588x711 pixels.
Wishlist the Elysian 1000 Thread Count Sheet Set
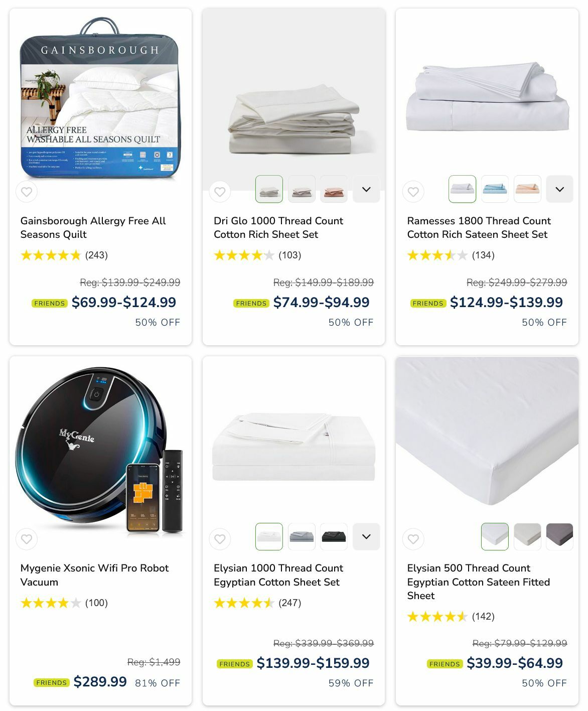point(220,539)
